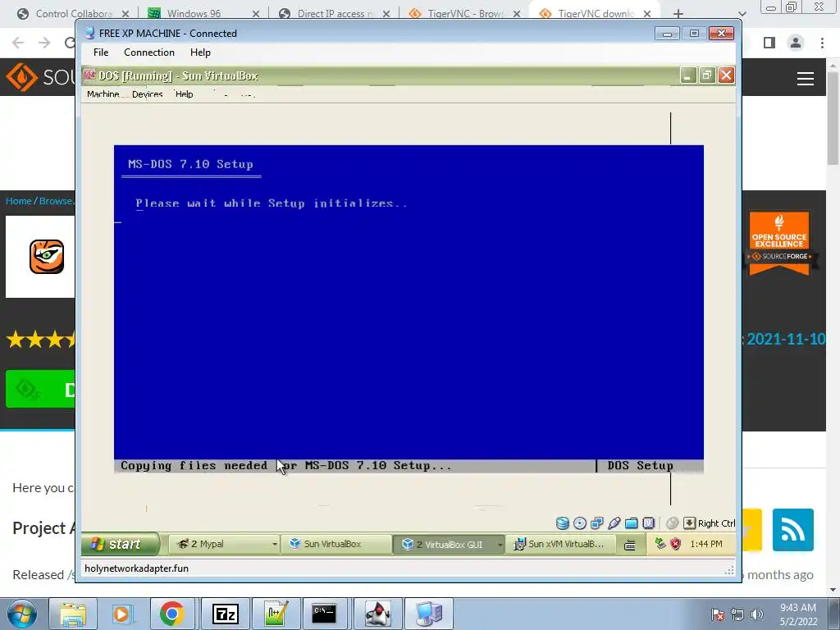Open File Explorer from the taskbar

coord(73,614)
